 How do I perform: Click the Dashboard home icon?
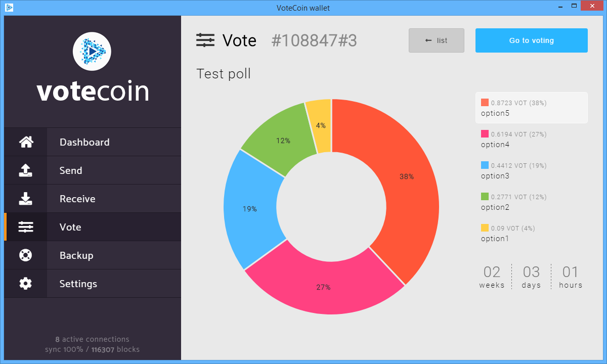coord(26,142)
